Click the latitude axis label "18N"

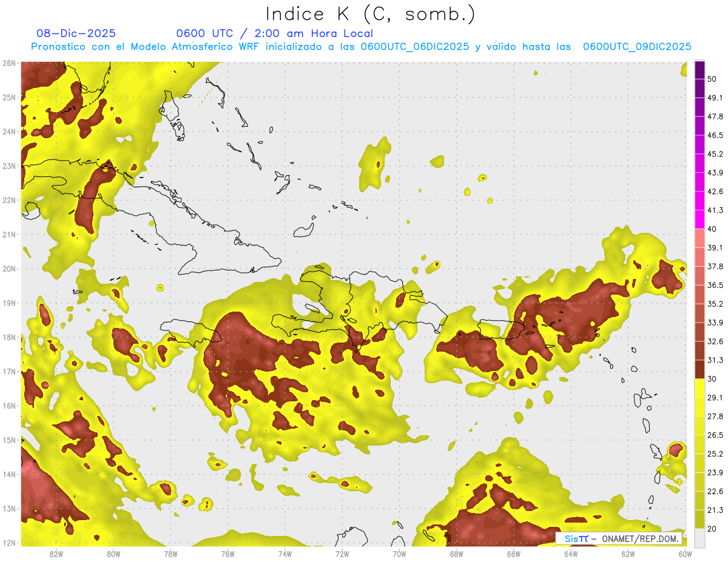click(x=8, y=337)
